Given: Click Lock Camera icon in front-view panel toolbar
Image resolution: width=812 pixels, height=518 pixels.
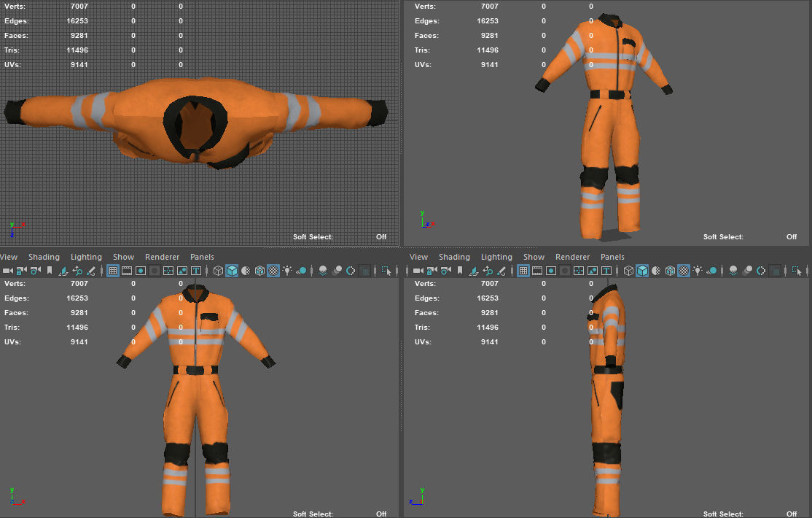Looking at the screenshot, I should pos(21,271).
